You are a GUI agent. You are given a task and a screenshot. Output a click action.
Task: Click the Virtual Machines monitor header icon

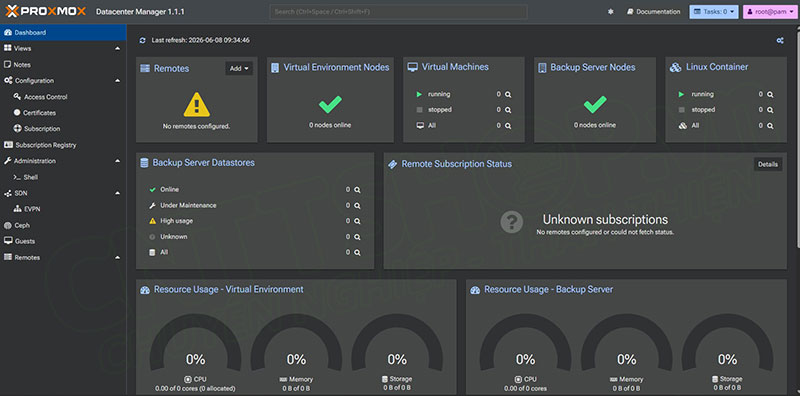pos(412,67)
